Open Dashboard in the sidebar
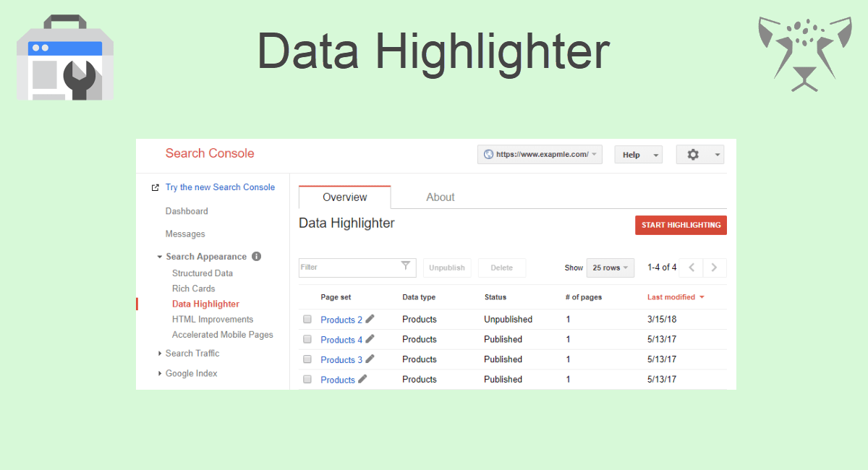 click(x=187, y=211)
